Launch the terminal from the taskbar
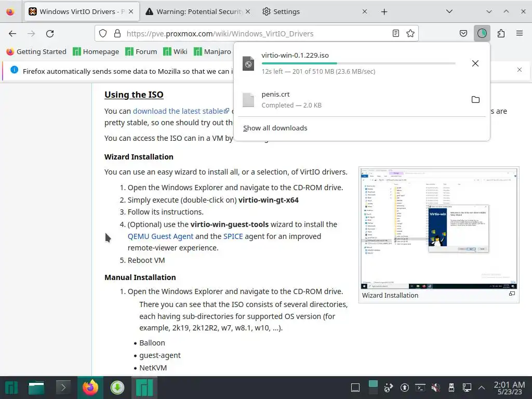Image resolution: width=532 pixels, height=399 pixels. (x=63, y=388)
